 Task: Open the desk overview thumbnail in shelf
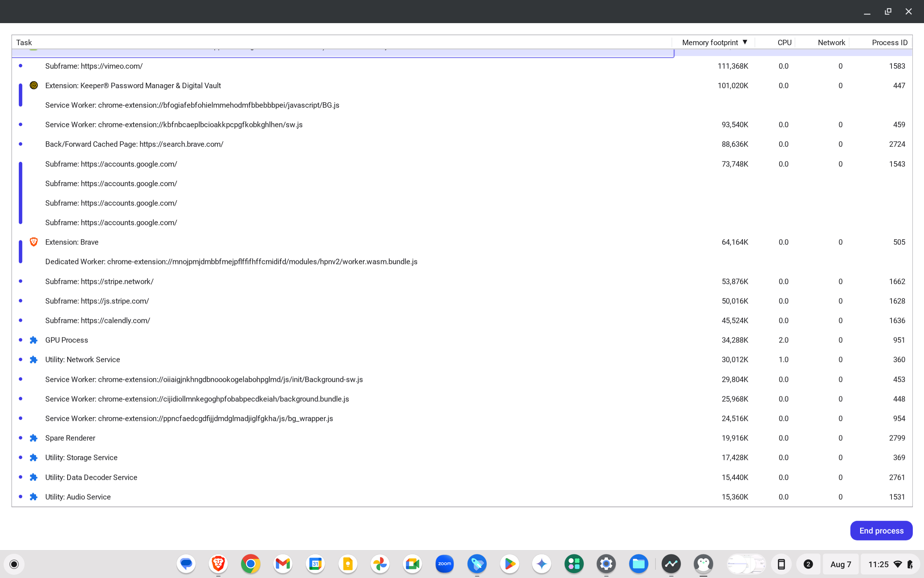[x=746, y=564]
